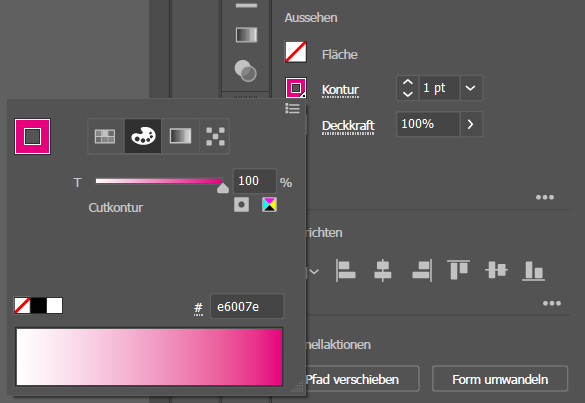This screenshot has height=403, width=585.
Task: Select the Color Mixer palette icon
Action: tap(143, 136)
